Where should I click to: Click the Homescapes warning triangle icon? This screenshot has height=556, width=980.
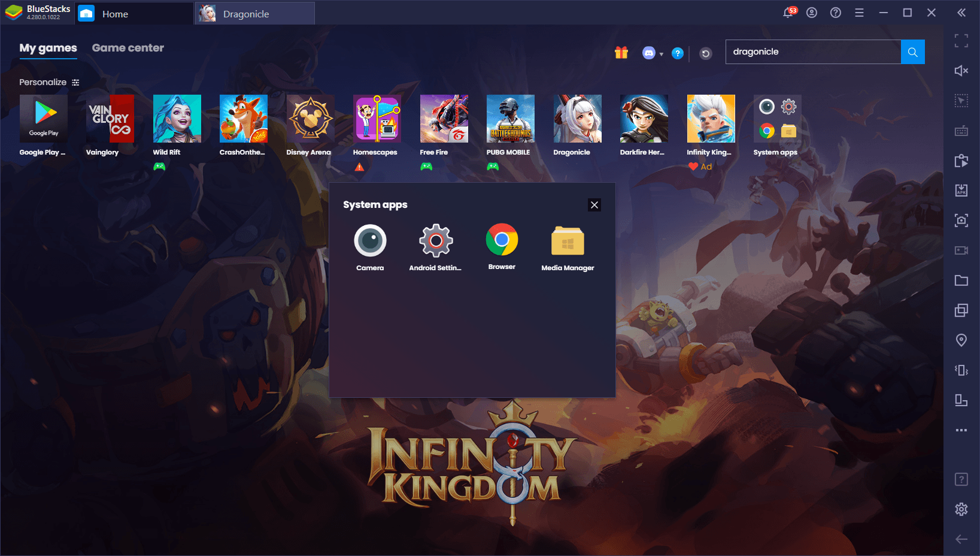tap(359, 167)
